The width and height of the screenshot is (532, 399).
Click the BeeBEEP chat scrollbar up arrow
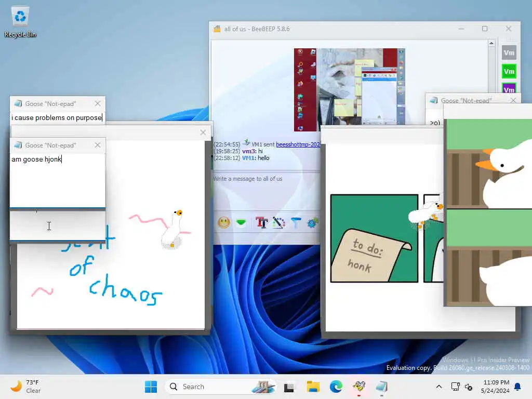click(491, 44)
